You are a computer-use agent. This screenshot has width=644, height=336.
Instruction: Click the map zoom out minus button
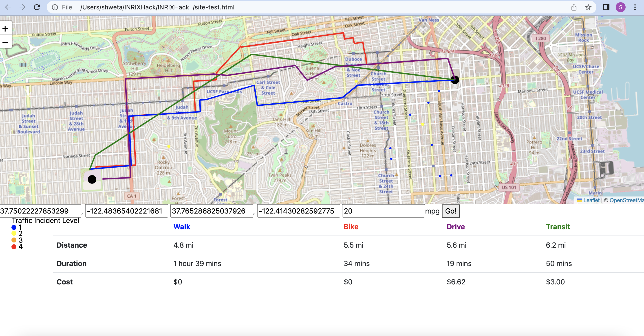tap(5, 42)
